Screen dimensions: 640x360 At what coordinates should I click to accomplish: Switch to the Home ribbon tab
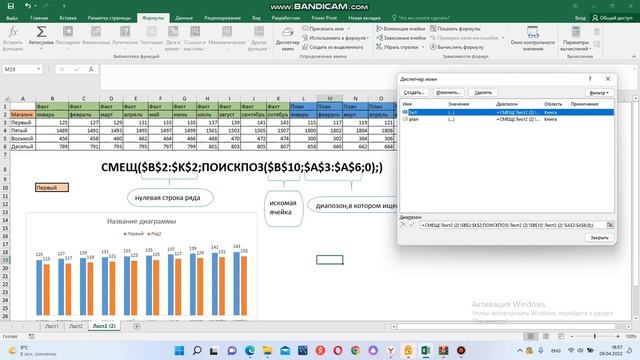click(39, 18)
